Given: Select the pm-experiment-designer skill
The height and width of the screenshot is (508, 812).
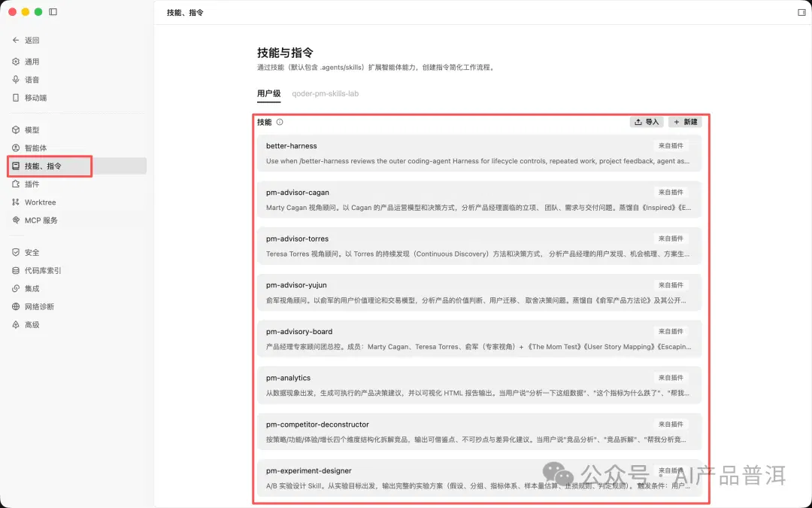Looking at the screenshot, I should (x=479, y=478).
